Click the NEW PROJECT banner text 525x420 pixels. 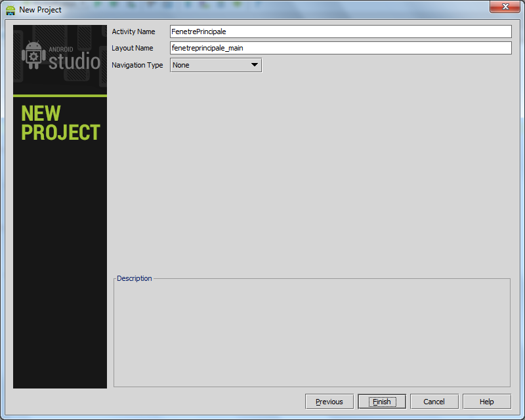click(60, 123)
